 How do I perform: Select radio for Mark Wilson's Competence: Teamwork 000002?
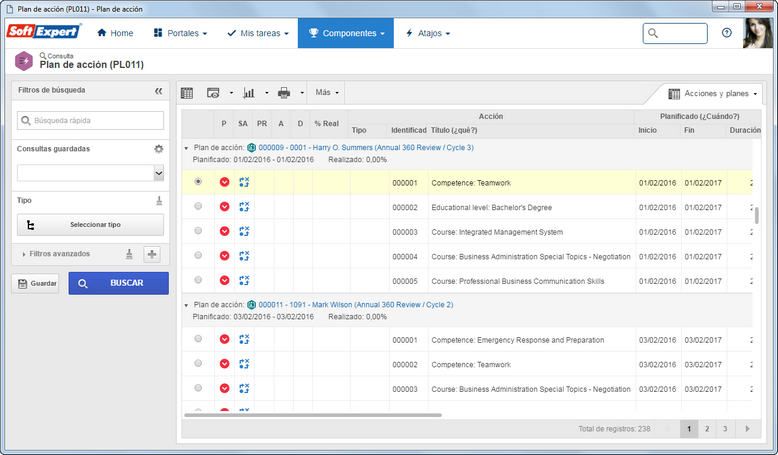coord(198,363)
